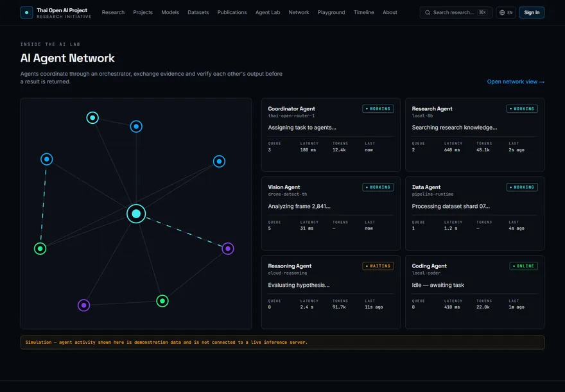Select the blue node linked to the top cyan node
Image resolution: width=565 pixels, height=392 pixels.
click(x=136, y=126)
